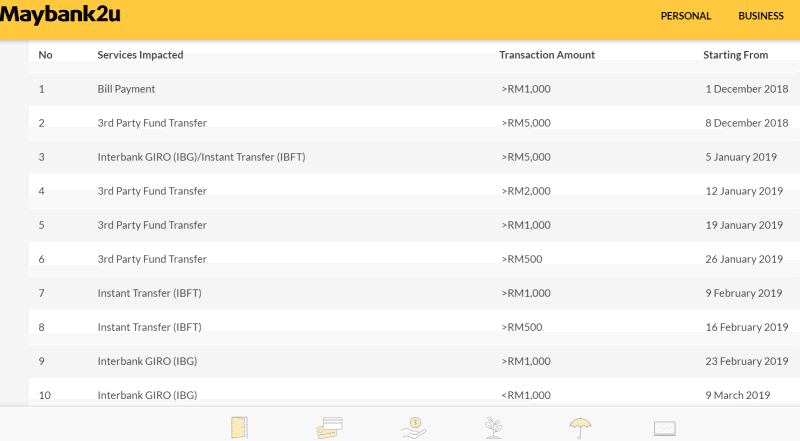Click the laptop icon in the bottom bar
This screenshot has height=441, width=800.
pyautogui.click(x=664, y=429)
